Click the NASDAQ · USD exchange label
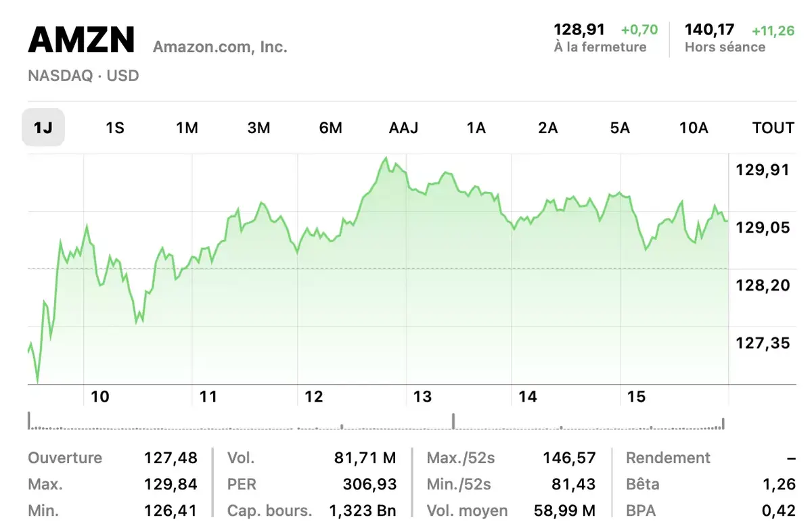The width and height of the screenshot is (812, 528). point(83,76)
